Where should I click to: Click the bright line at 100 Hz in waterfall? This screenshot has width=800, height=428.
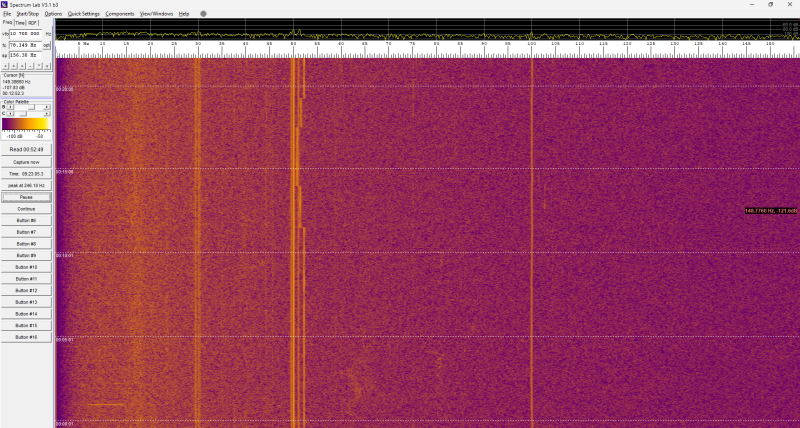click(532, 242)
